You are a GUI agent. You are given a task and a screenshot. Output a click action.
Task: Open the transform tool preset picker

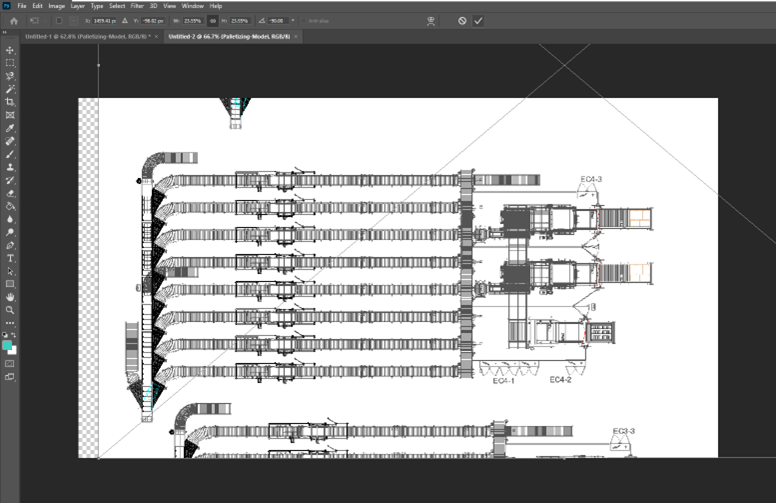click(37, 21)
